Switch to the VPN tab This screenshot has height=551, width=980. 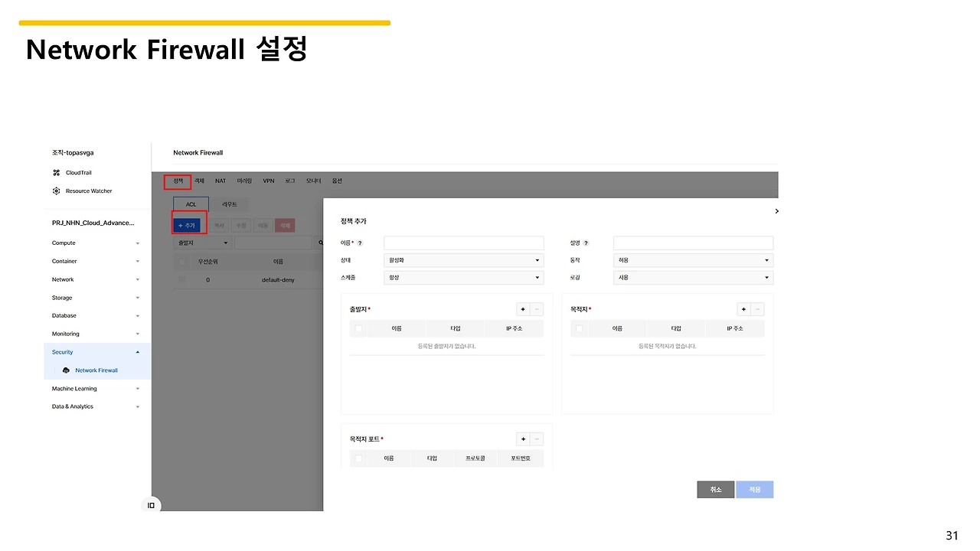269,181
